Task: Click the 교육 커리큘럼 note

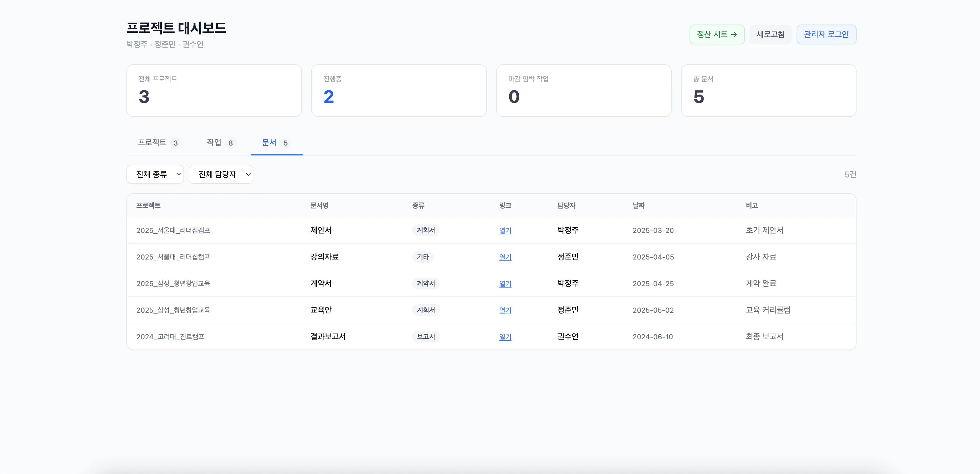Action: point(768,310)
